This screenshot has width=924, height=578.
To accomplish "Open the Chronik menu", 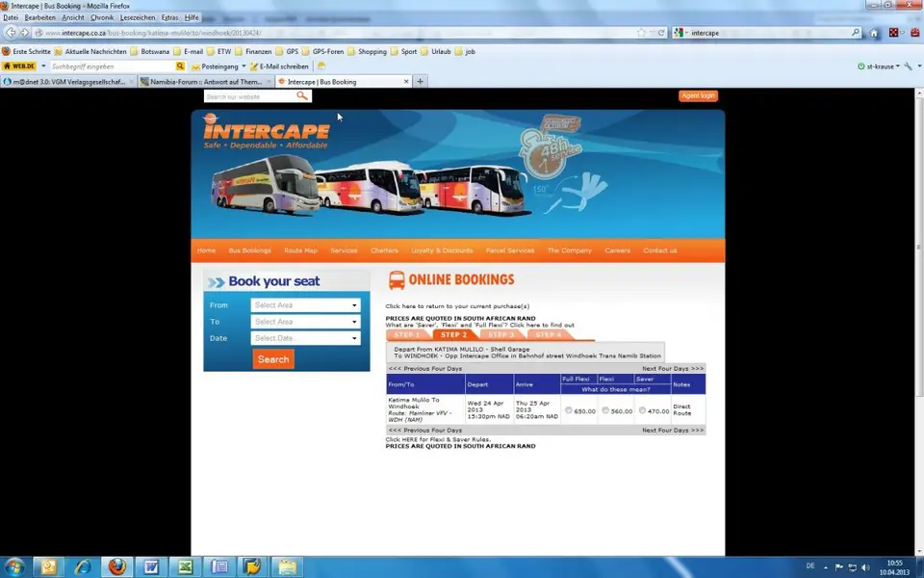I will click(102, 17).
